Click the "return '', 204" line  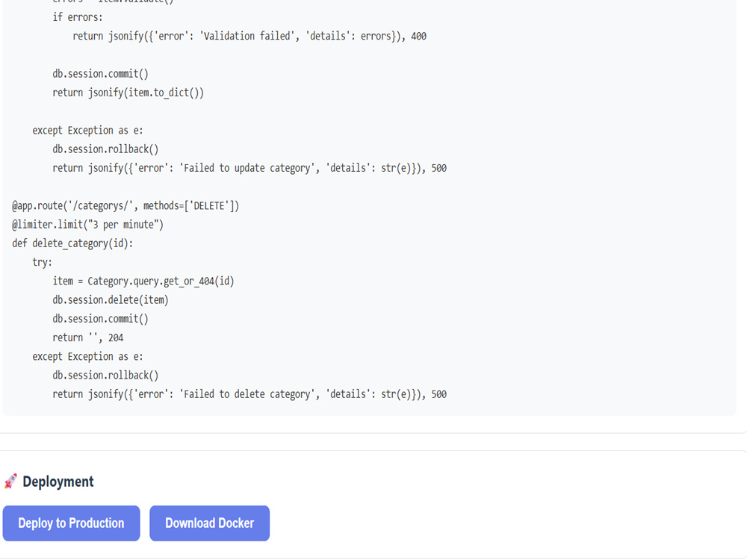88,337
